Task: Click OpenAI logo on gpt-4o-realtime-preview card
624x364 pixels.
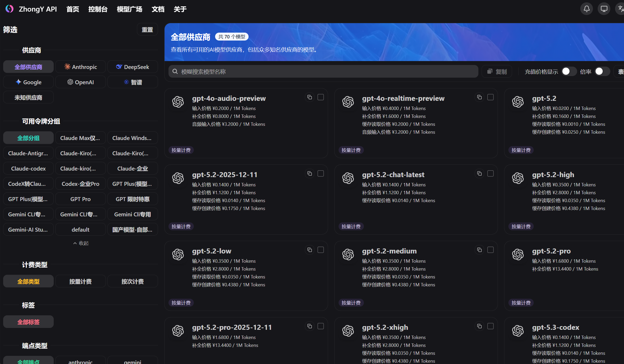Action: click(x=348, y=102)
